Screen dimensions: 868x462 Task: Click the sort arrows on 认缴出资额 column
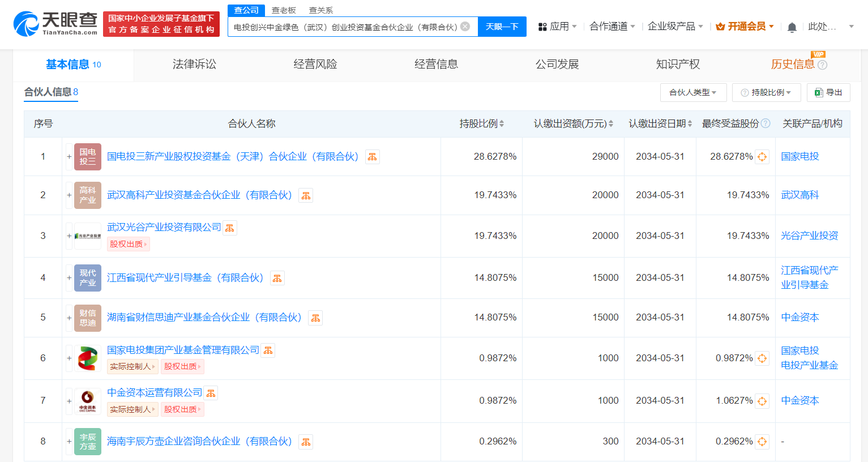coord(611,123)
